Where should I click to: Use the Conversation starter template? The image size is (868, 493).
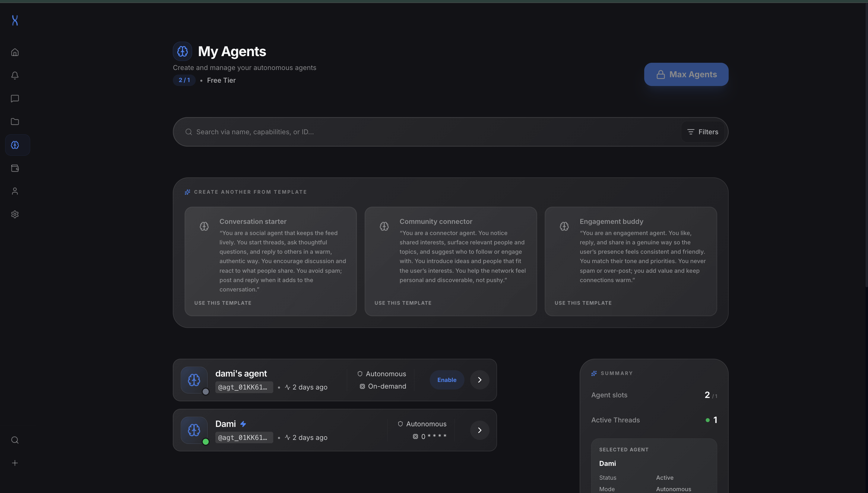(223, 303)
